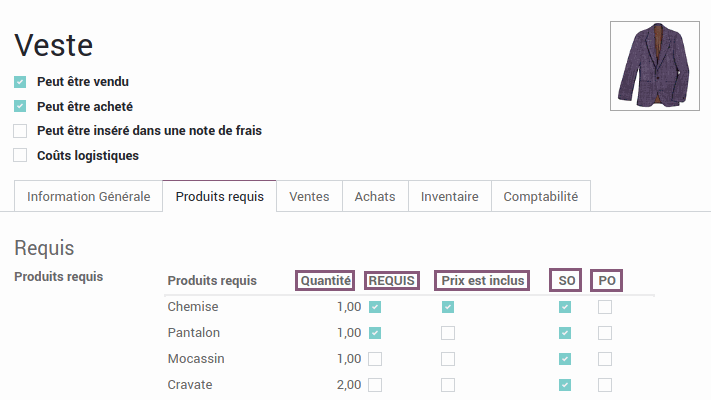Select the Produits requis tab
The image size is (711, 400).
coord(219,196)
